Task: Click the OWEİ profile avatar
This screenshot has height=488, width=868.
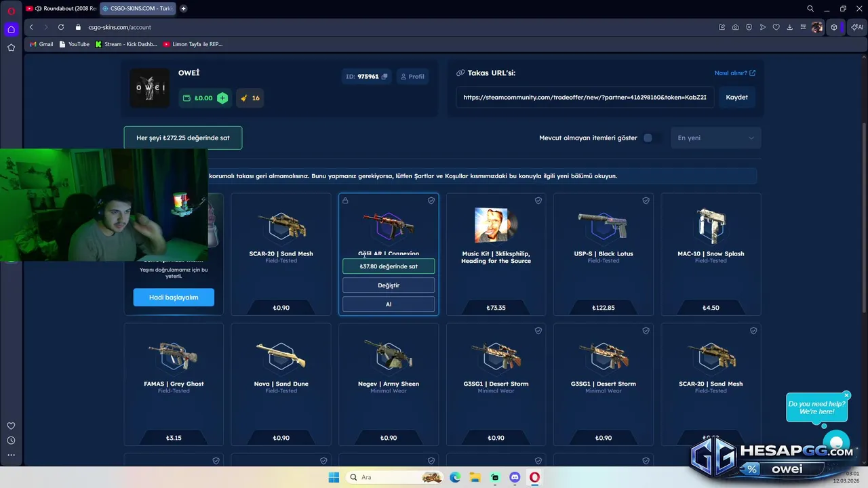Action: (150, 87)
